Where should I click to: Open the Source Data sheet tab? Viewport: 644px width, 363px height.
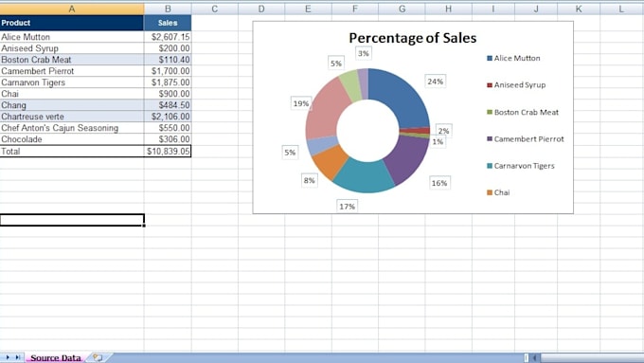click(56, 357)
